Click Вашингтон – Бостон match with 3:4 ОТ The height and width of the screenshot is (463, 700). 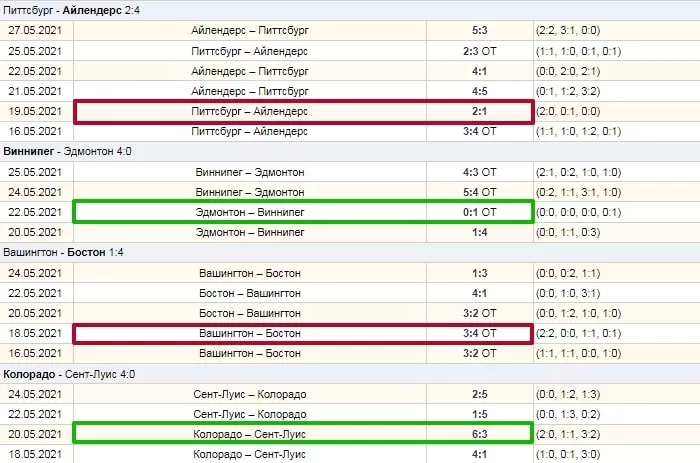point(250,334)
